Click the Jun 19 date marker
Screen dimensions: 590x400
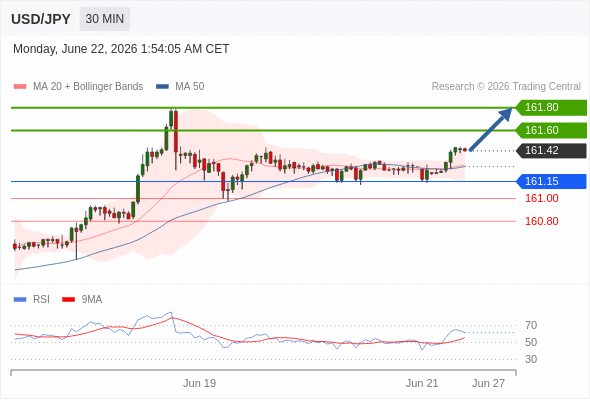pyautogui.click(x=199, y=383)
